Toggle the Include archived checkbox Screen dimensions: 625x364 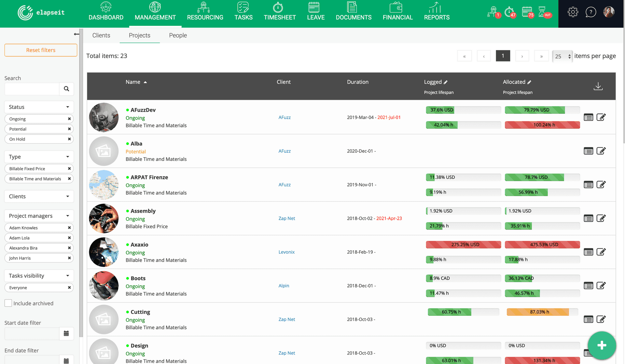tap(8, 303)
